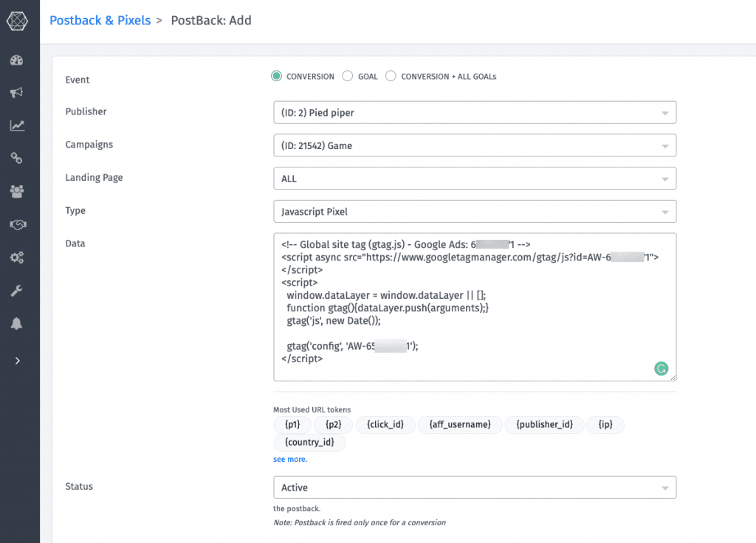Click the handshake icon in sidebar
756x543 pixels.
17,224
